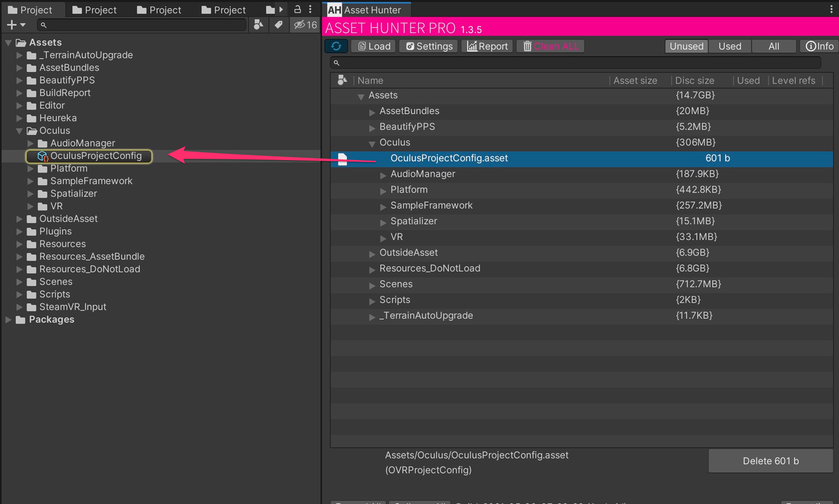Image resolution: width=839 pixels, height=504 pixels.
Task: Show All assets in Asset Hunter
Action: [774, 46]
